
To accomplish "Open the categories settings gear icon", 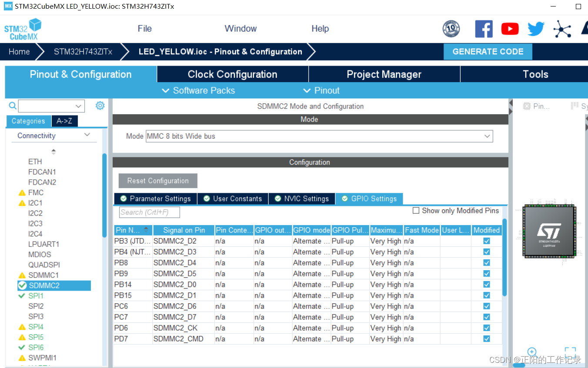I will [100, 106].
